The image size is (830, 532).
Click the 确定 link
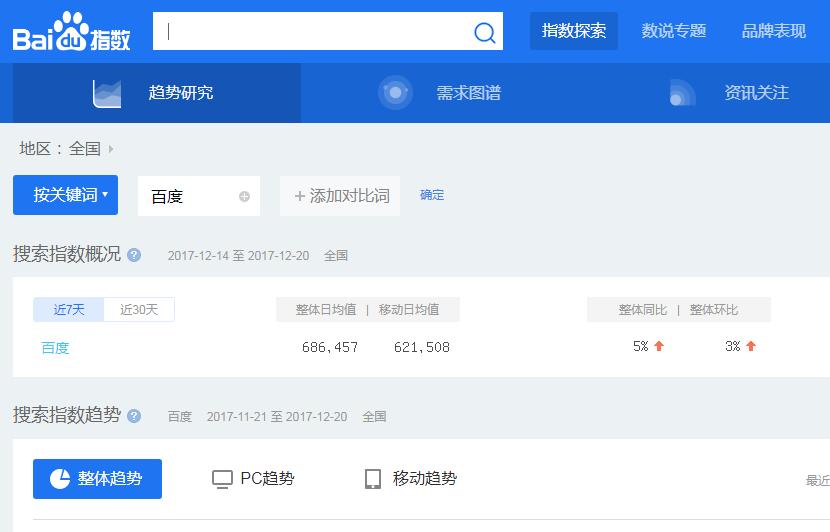[x=432, y=195]
